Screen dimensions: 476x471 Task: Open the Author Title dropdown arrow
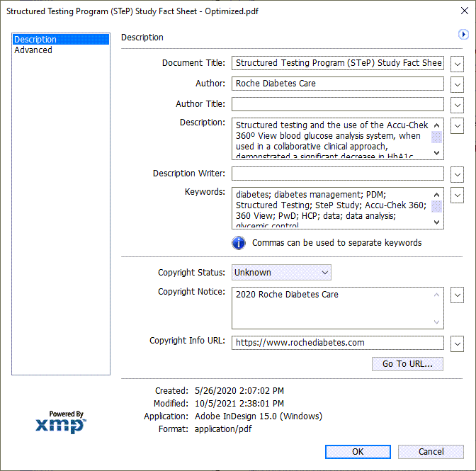[457, 106]
